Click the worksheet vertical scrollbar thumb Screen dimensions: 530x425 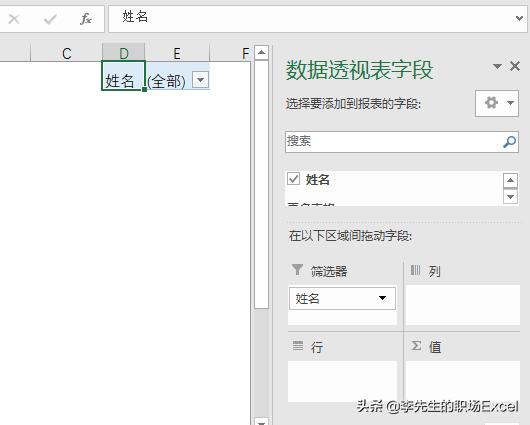tap(261, 184)
